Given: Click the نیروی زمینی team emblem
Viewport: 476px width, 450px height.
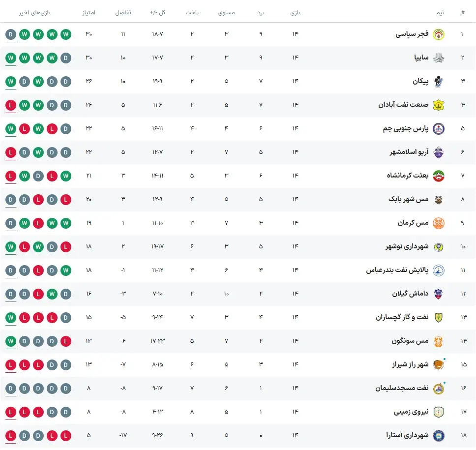Looking at the screenshot, I should (438, 412).
